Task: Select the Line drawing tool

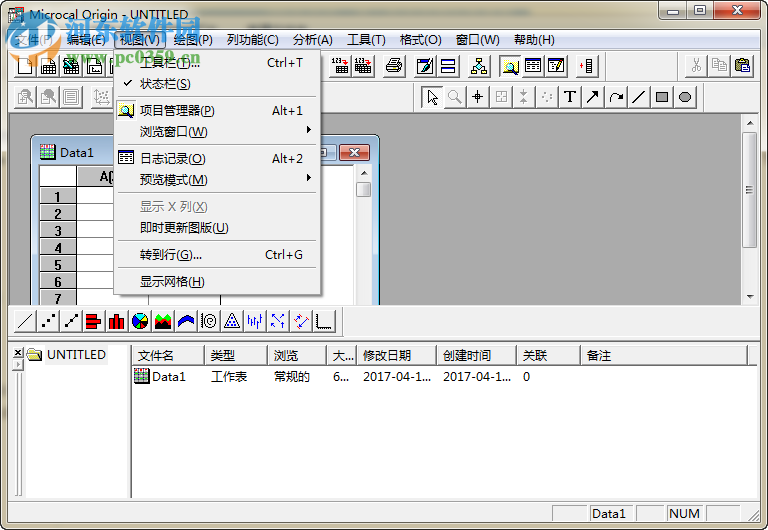Action: pos(639,97)
